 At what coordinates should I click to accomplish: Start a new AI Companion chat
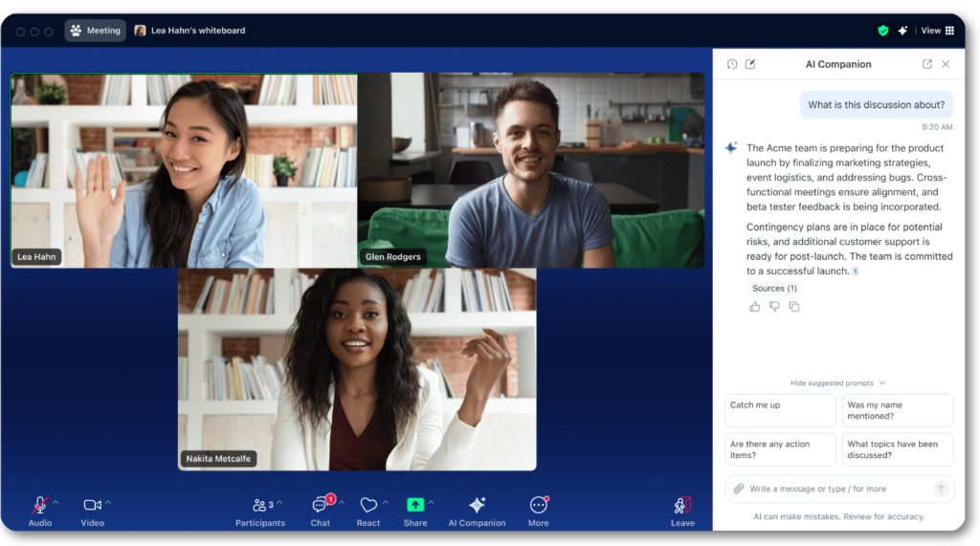(x=750, y=64)
